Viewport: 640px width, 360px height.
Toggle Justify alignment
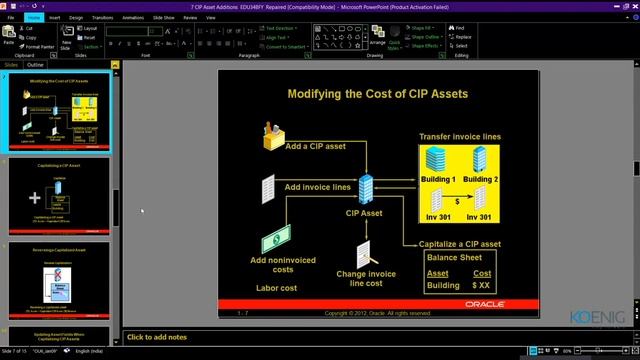point(228,43)
